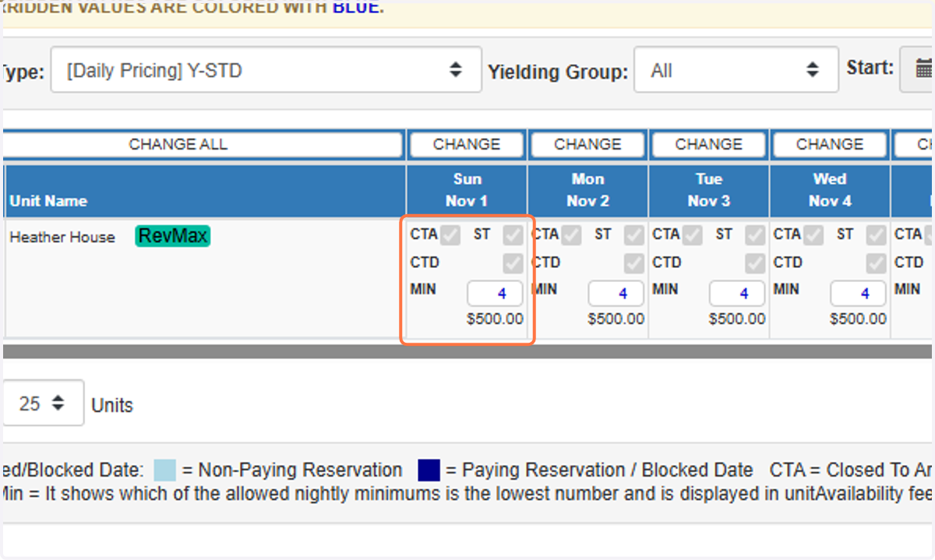
Task: Open the Yielding Group All dropdown
Action: tap(736, 70)
